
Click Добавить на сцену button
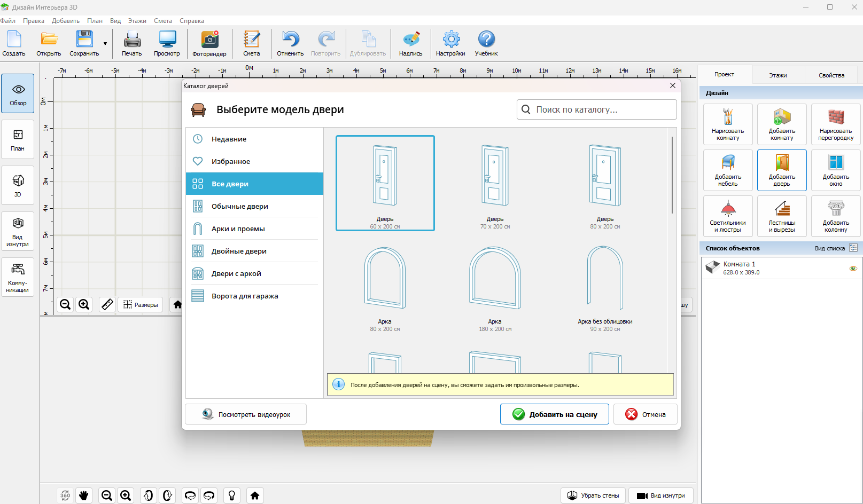click(554, 414)
